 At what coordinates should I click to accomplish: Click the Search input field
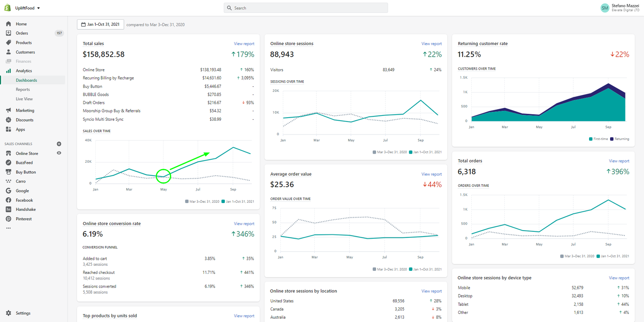tap(306, 8)
